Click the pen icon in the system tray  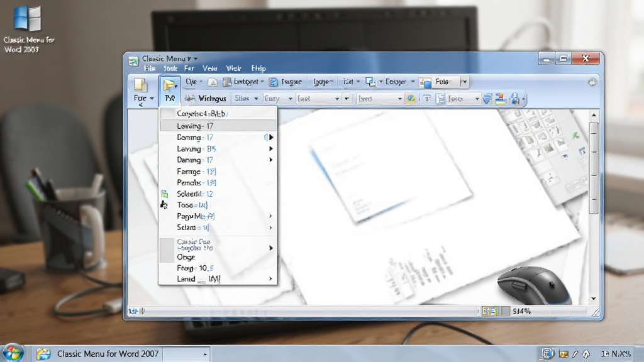point(575,354)
